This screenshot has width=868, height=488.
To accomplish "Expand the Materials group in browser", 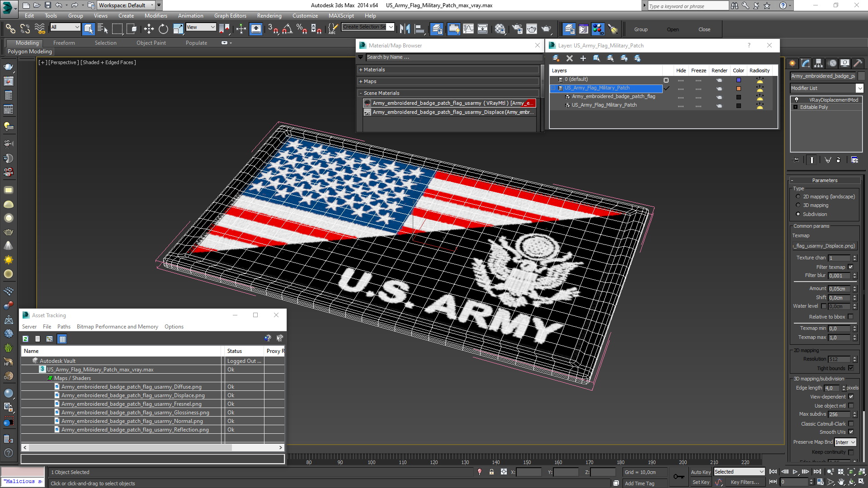I will click(448, 70).
